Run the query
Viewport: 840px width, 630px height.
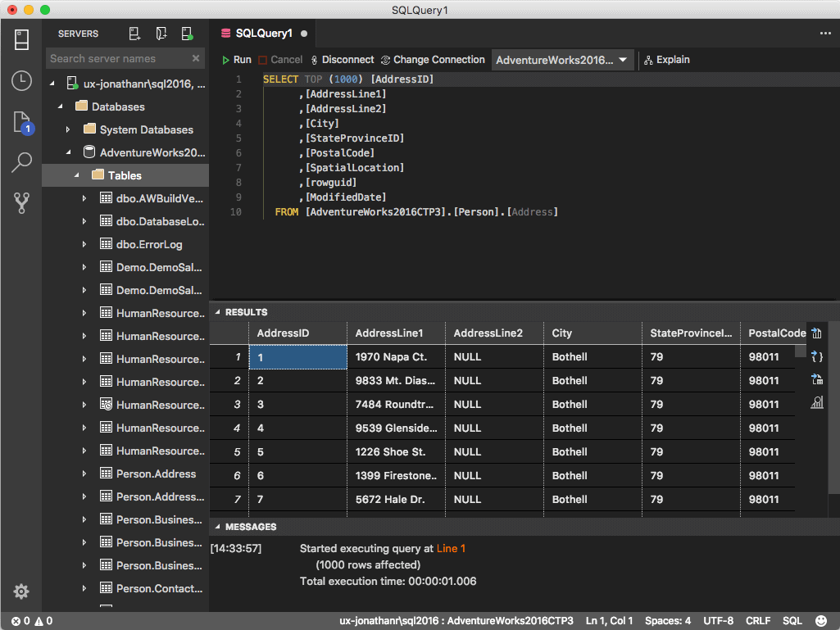[x=236, y=60]
